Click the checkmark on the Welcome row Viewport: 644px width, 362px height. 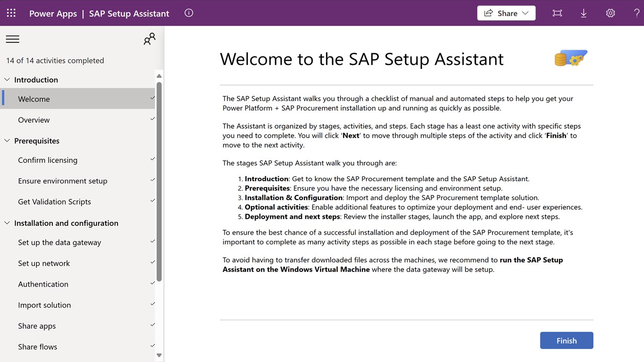(x=152, y=98)
